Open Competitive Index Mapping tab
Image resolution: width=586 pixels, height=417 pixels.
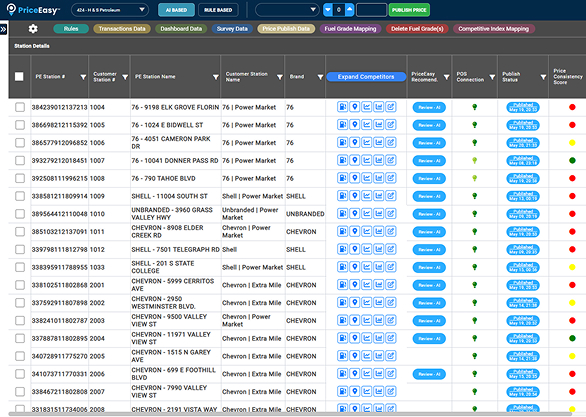493,29
